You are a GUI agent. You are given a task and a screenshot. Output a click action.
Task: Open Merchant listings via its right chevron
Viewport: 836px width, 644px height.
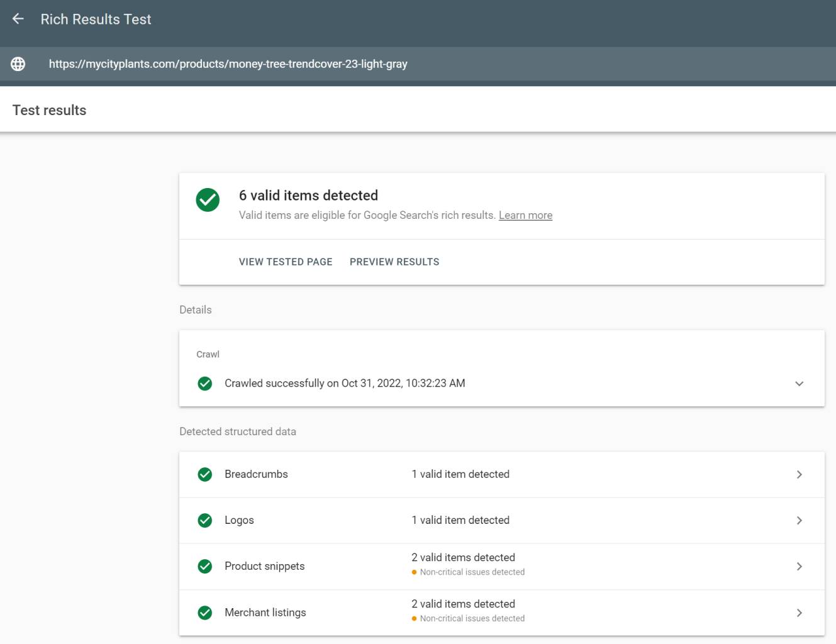800,613
